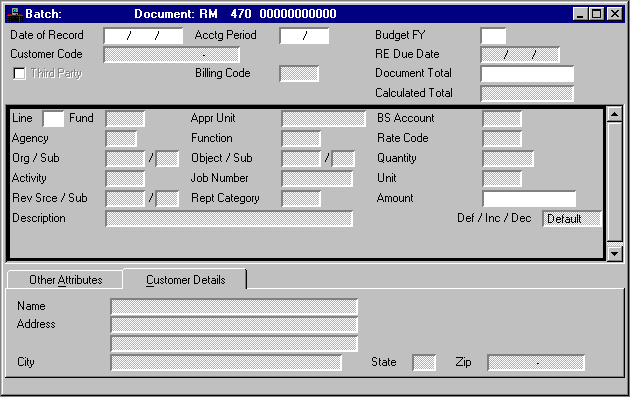Click the application icon in the title bar

[x=14, y=14]
